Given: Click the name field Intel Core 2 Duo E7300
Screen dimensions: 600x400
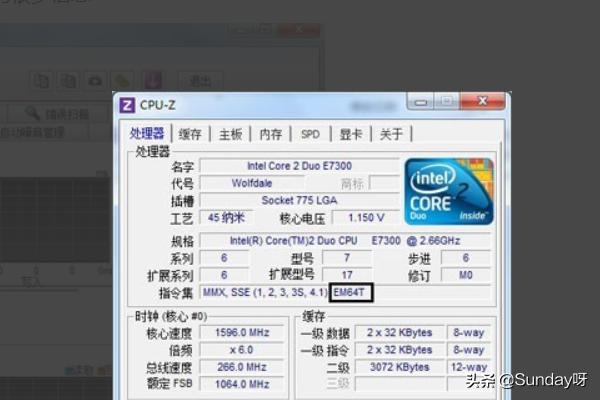Looking at the screenshot, I should [x=300, y=166].
